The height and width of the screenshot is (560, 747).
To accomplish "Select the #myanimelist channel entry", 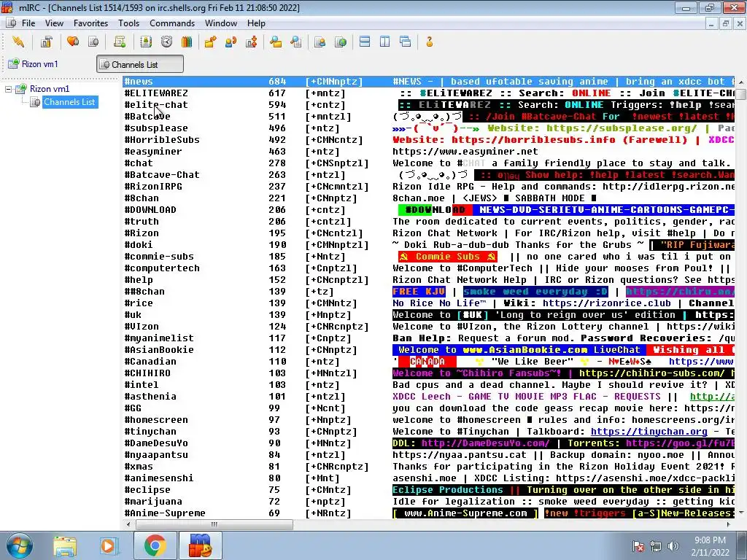I will pos(159,338).
